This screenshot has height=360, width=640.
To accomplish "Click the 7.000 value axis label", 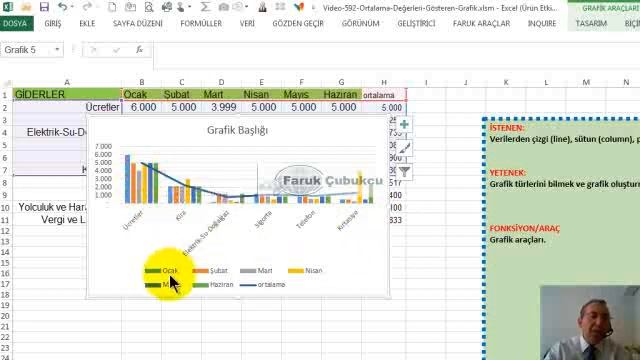I will (x=103, y=146).
